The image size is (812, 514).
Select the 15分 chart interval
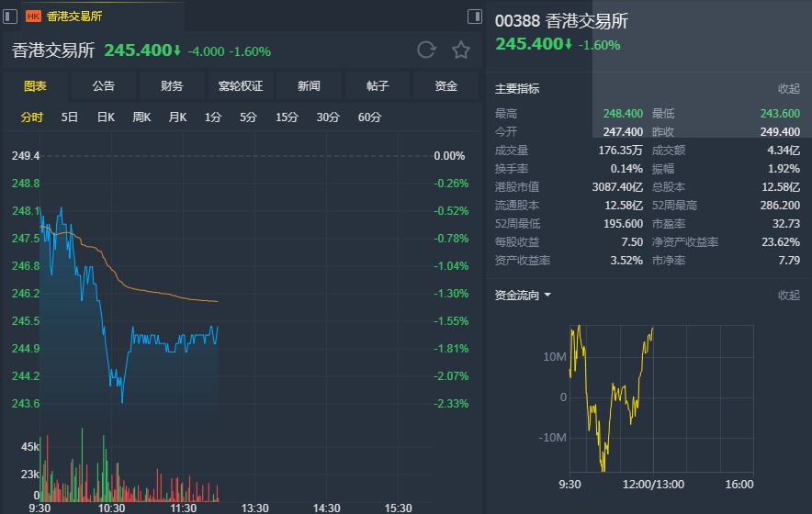click(x=288, y=117)
